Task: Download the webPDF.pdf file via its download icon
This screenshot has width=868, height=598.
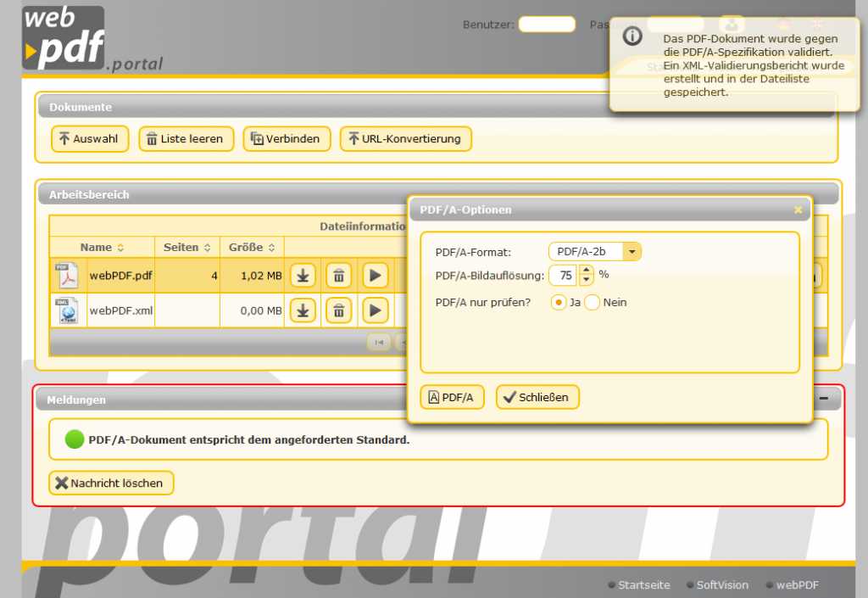Action: point(303,275)
